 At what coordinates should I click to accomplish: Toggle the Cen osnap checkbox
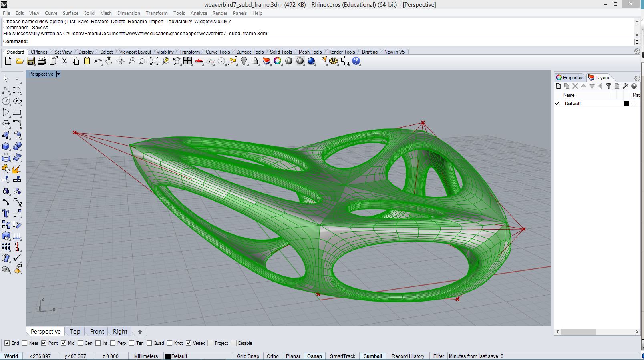(x=80, y=343)
